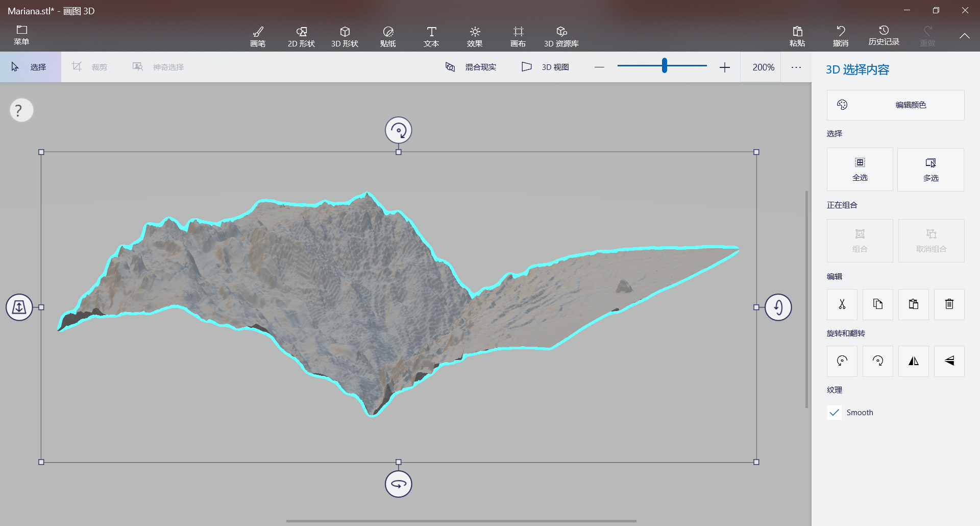The image size is (980, 526).
Task: Open the 3D 形状 shapes tool
Action: pyautogui.click(x=345, y=36)
